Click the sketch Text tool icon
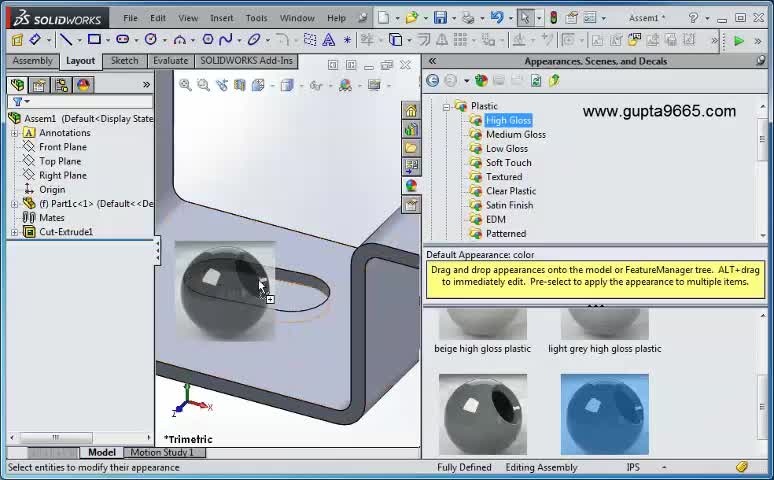 (x=329, y=40)
